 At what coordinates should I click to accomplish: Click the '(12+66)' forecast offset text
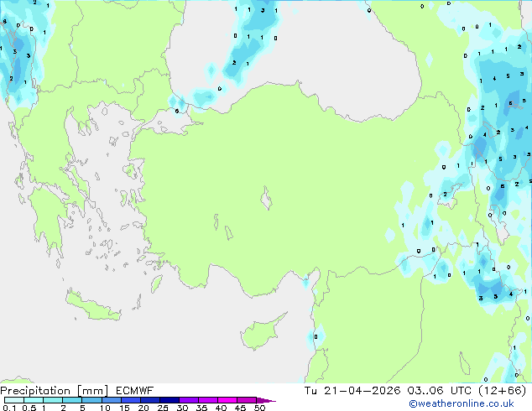[x=502, y=391]
